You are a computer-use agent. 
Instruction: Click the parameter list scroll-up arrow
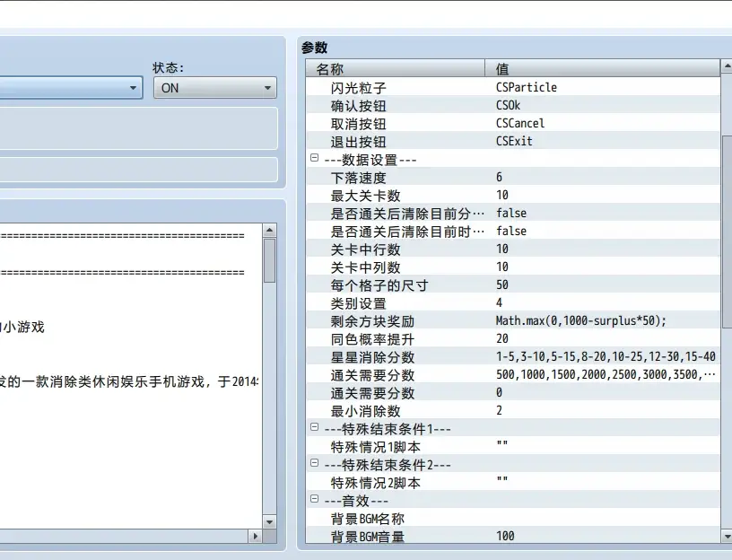tap(727, 66)
